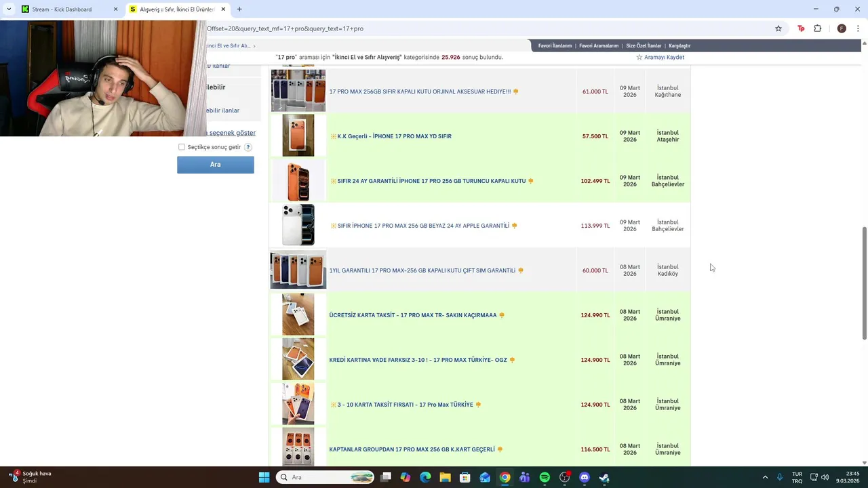The image size is (868, 488).
Task: Open Chrome's three-dot menu
Action: [859, 28]
